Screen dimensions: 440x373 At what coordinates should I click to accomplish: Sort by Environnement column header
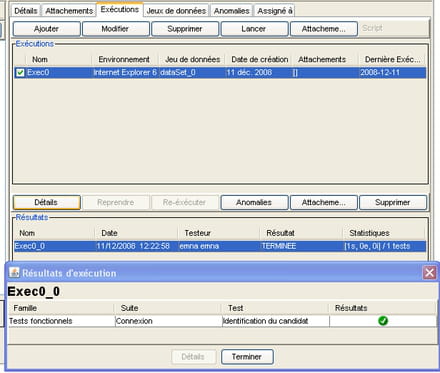click(x=124, y=59)
